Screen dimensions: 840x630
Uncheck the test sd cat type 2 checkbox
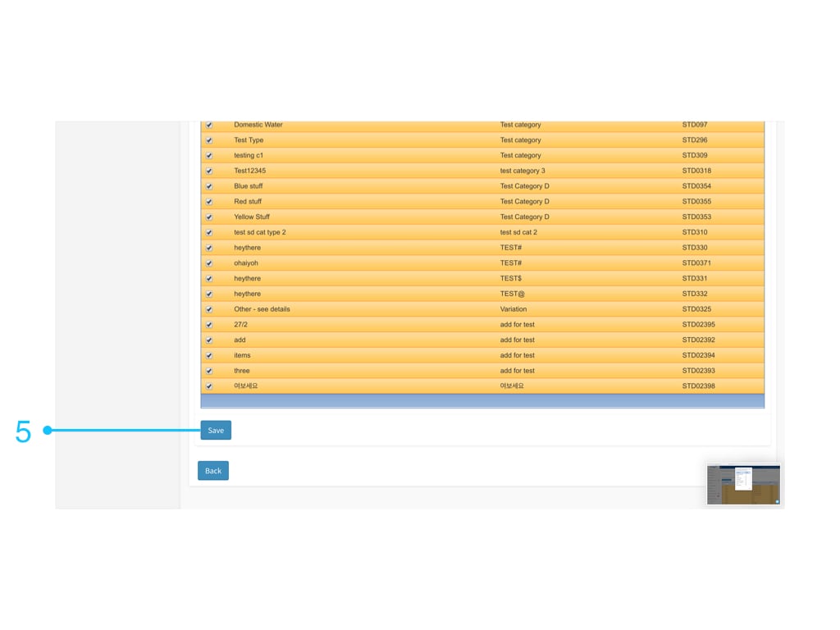209,232
